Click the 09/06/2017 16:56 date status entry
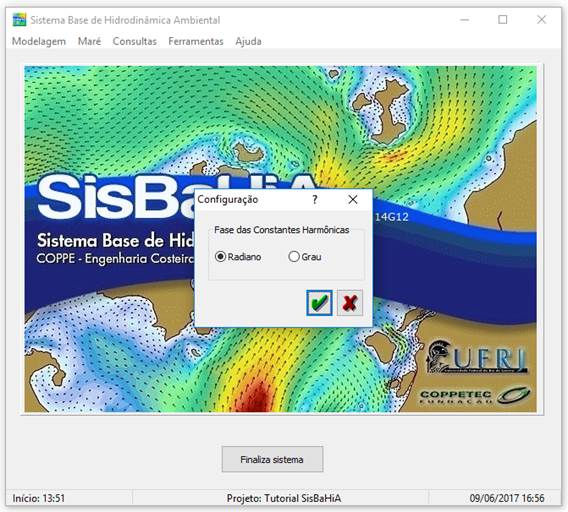The width and height of the screenshot is (568, 512). pyautogui.click(x=507, y=498)
